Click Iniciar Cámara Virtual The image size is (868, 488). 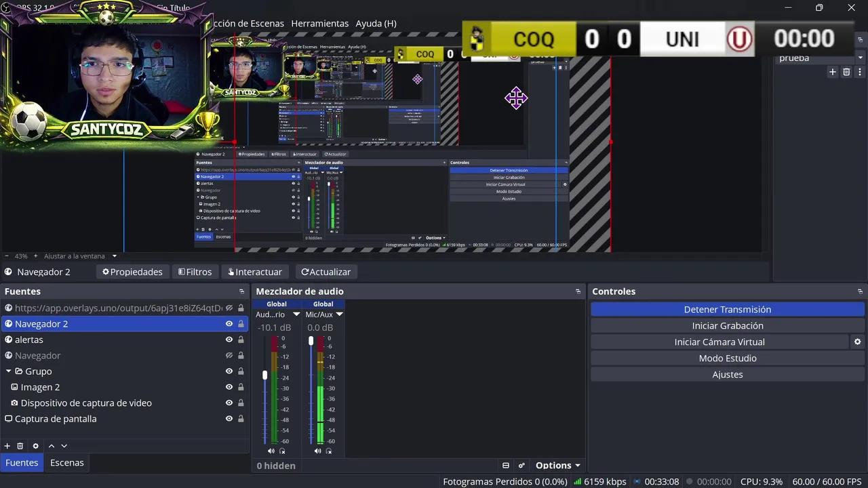(719, 342)
